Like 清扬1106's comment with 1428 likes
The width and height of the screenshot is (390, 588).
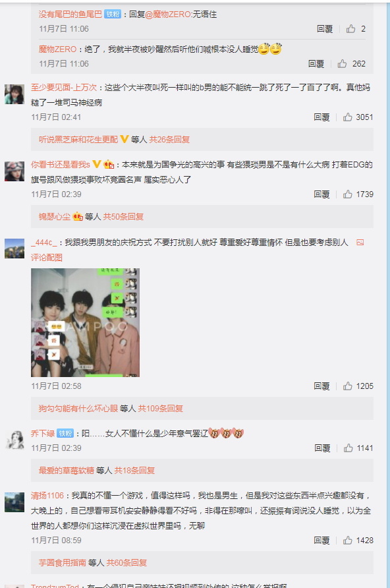[347, 540]
